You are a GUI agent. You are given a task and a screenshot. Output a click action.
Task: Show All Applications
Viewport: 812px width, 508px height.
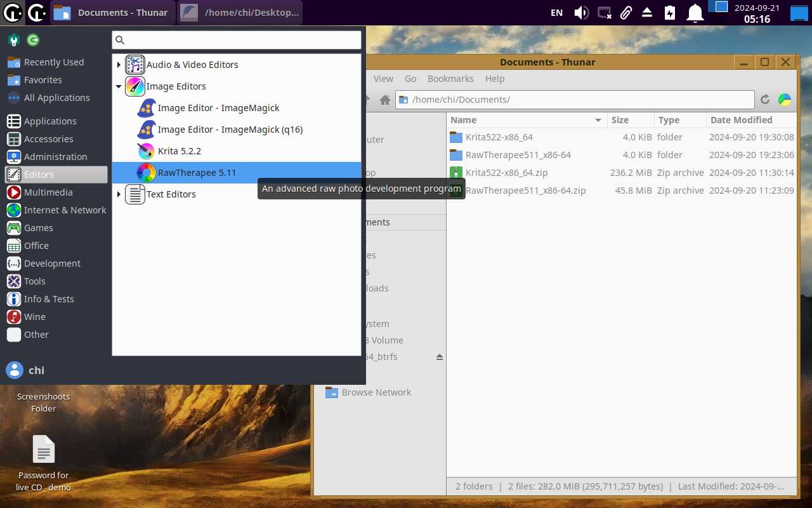(x=56, y=98)
